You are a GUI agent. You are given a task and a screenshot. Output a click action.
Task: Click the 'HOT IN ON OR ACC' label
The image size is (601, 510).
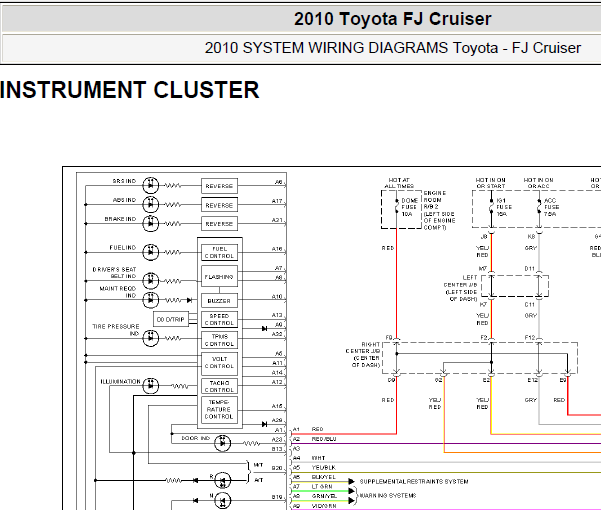click(x=539, y=183)
